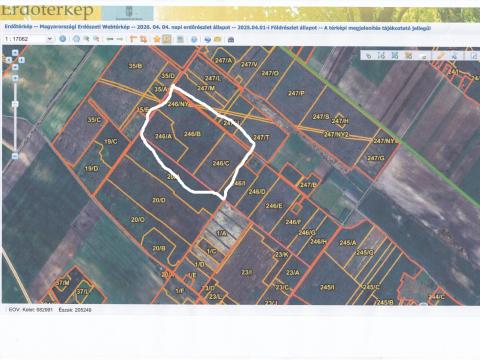Click forest parcel label 20/B

(159, 248)
